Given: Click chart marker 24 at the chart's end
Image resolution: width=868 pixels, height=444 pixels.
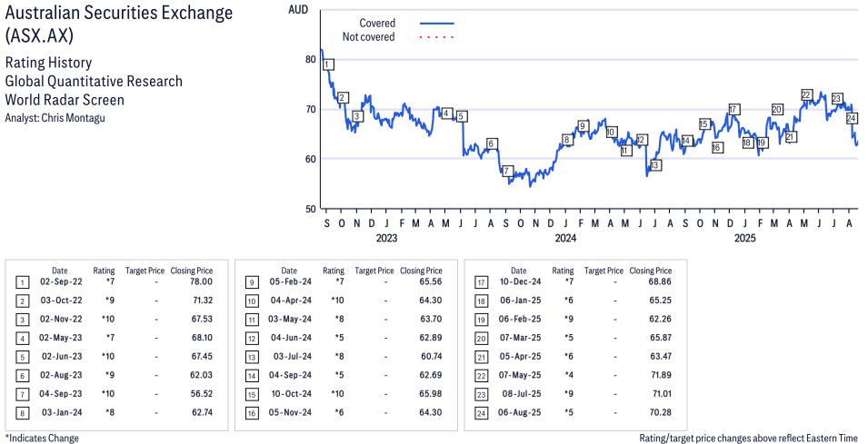Looking at the screenshot, I should 852,118.
